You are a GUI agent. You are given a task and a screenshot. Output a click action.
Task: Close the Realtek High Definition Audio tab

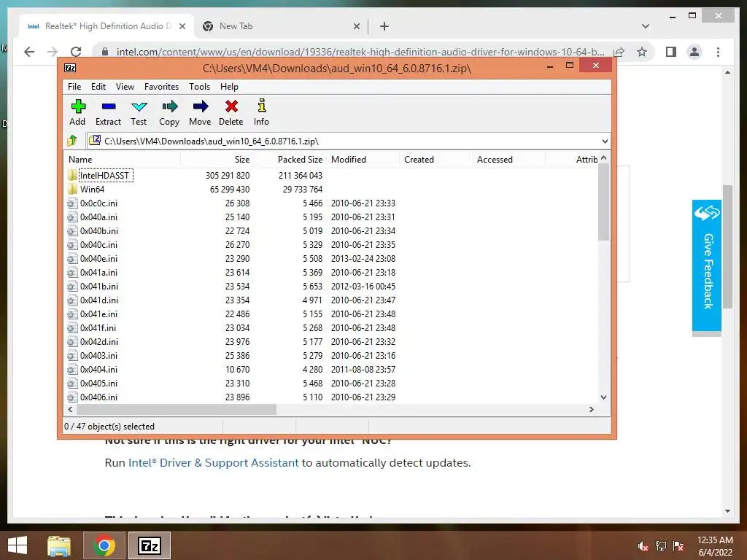pos(182,26)
